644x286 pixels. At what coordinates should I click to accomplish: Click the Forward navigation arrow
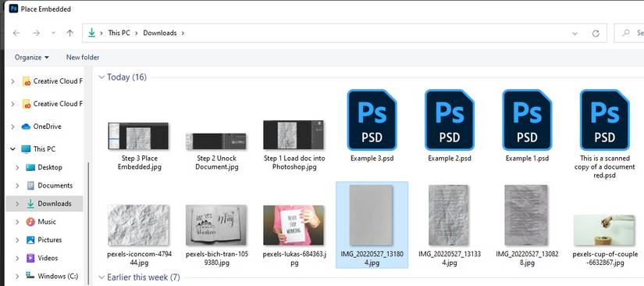pos(36,33)
